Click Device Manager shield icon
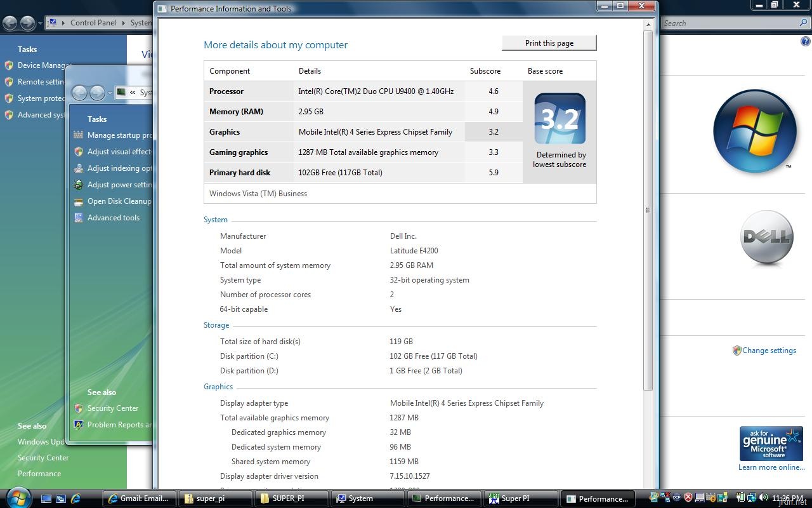 (x=9, y=65)
